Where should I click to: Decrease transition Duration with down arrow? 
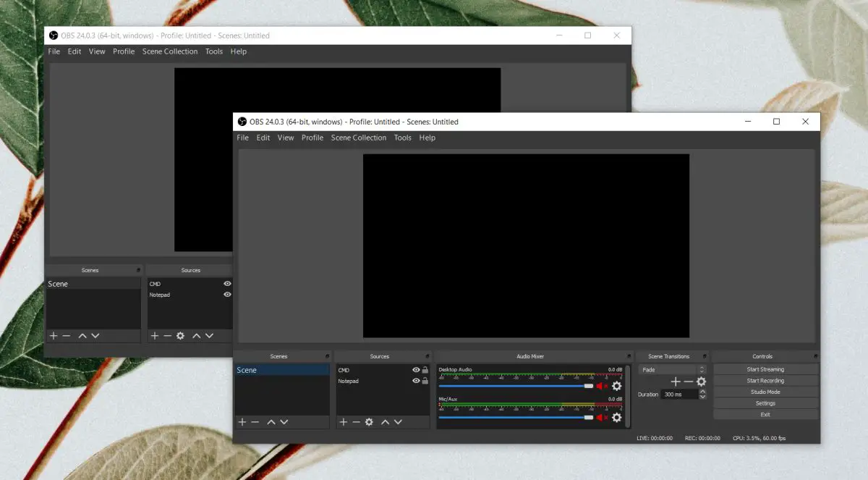702,397
